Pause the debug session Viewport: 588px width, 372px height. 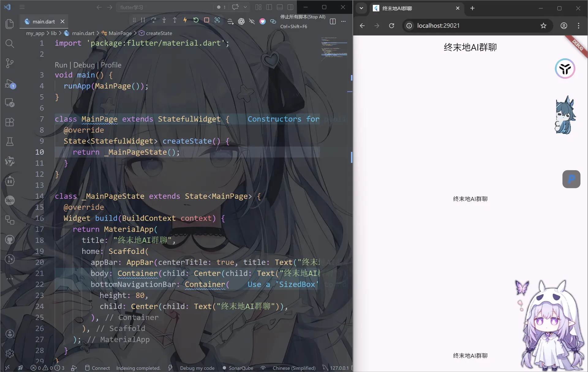coord(143,20)
